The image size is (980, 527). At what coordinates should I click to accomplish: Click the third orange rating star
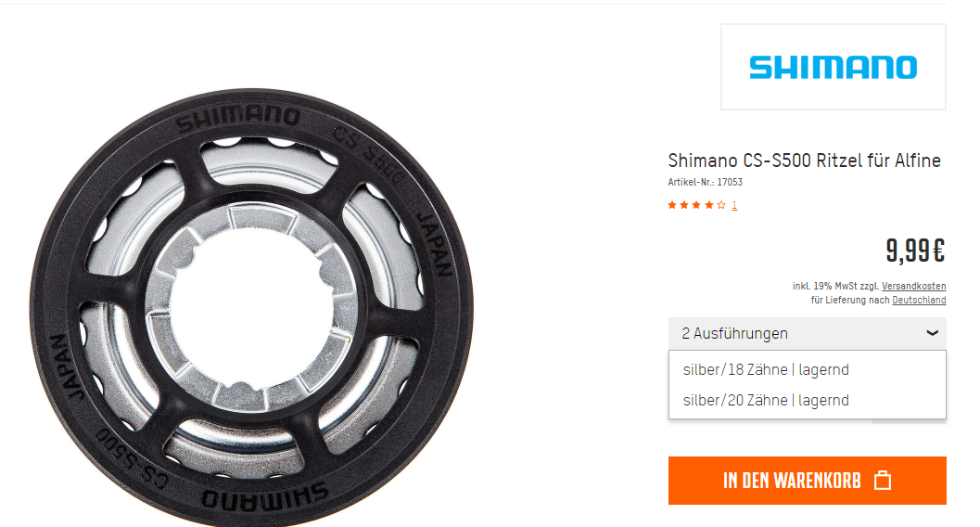[x=697, y=205]
